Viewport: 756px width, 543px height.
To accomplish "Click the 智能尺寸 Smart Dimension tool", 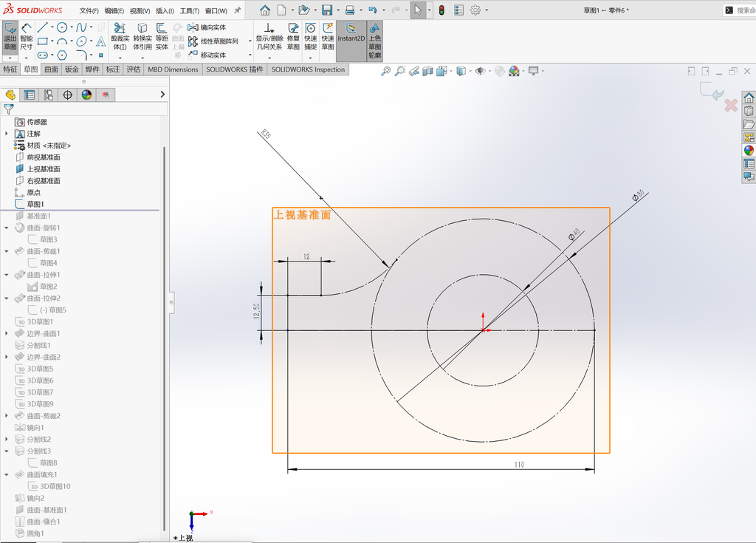I will pos(27,37).
